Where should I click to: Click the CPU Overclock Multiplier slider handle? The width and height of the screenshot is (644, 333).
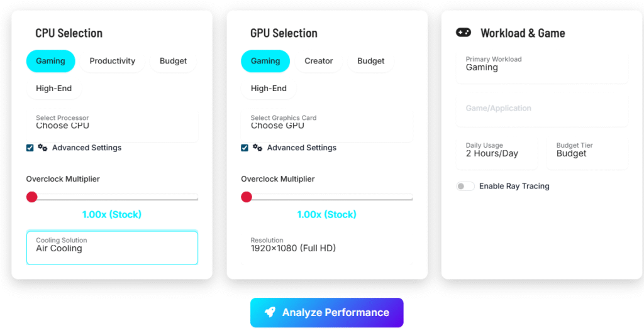(31, 197)
